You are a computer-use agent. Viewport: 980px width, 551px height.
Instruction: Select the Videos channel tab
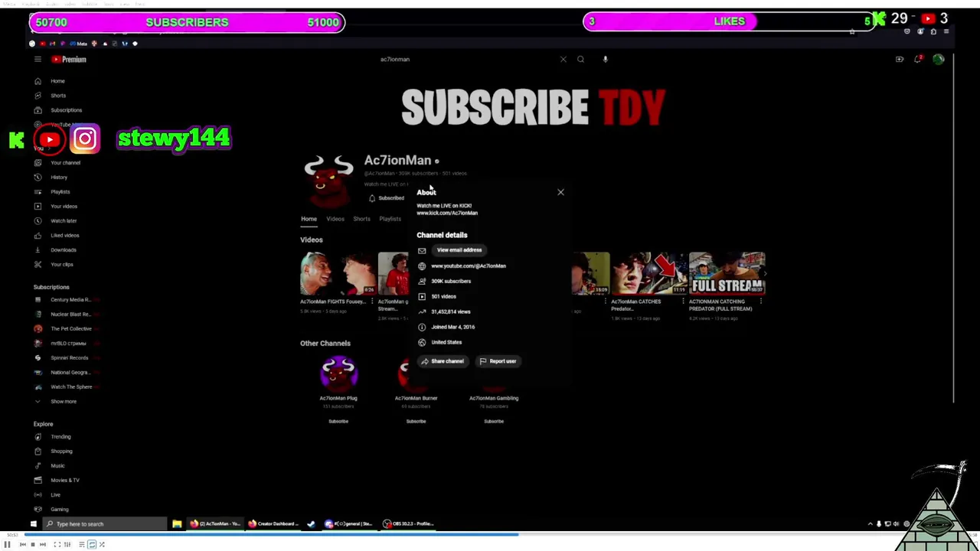point(335,219)
